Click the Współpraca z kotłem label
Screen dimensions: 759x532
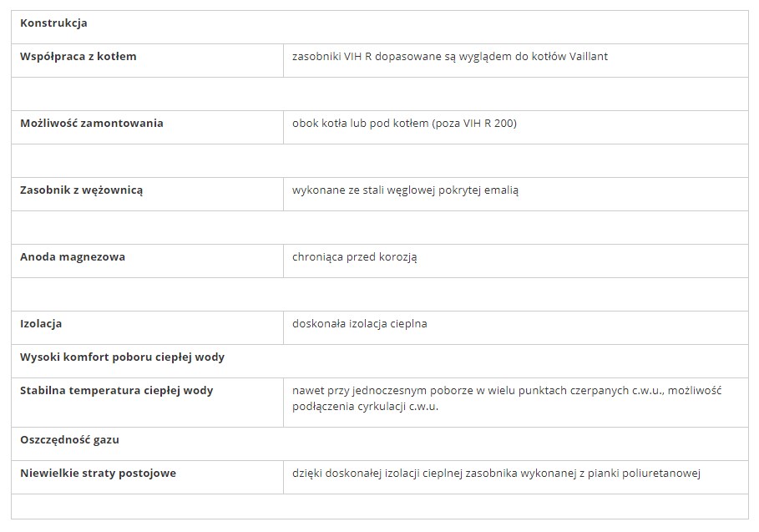point(78,57)
